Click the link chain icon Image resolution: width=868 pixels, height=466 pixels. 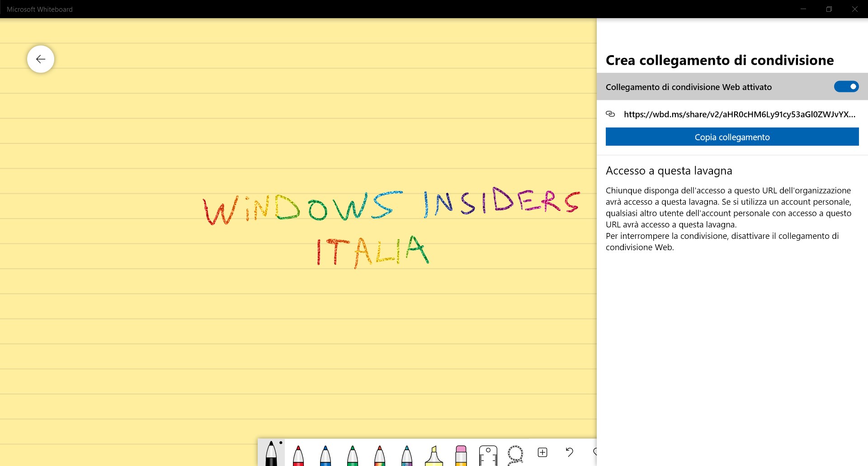pyautogui.click(x=610, y=114)
